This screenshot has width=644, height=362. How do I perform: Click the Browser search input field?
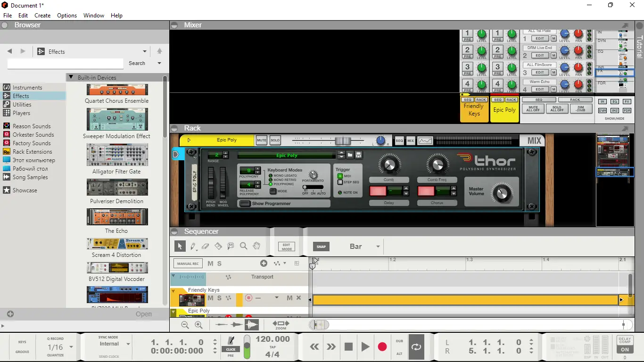tap(66, 63)
